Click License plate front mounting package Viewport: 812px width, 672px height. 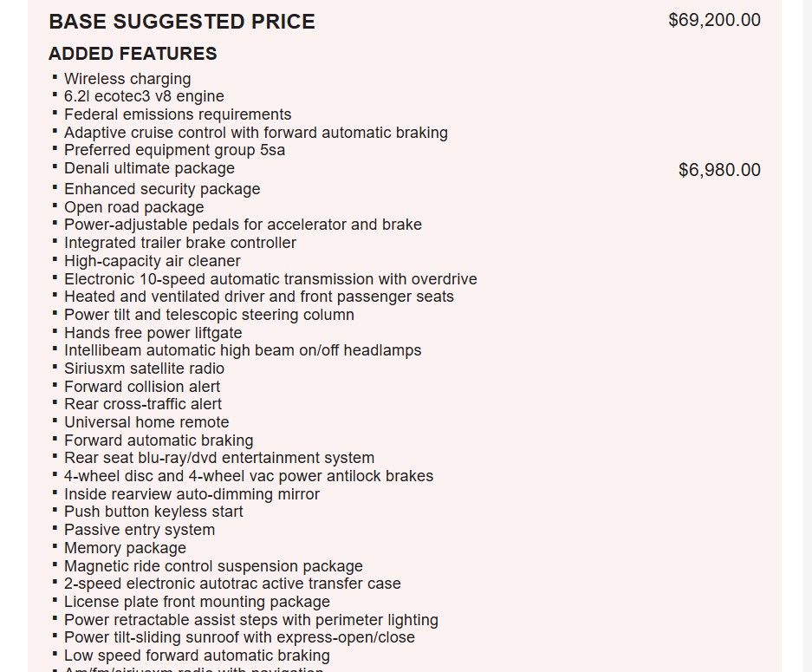tap(197, 602)
